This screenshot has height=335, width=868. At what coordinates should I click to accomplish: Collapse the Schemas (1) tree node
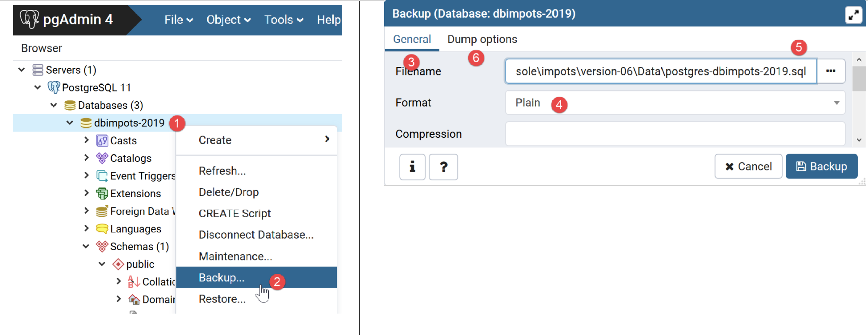[x=86, y=246]
